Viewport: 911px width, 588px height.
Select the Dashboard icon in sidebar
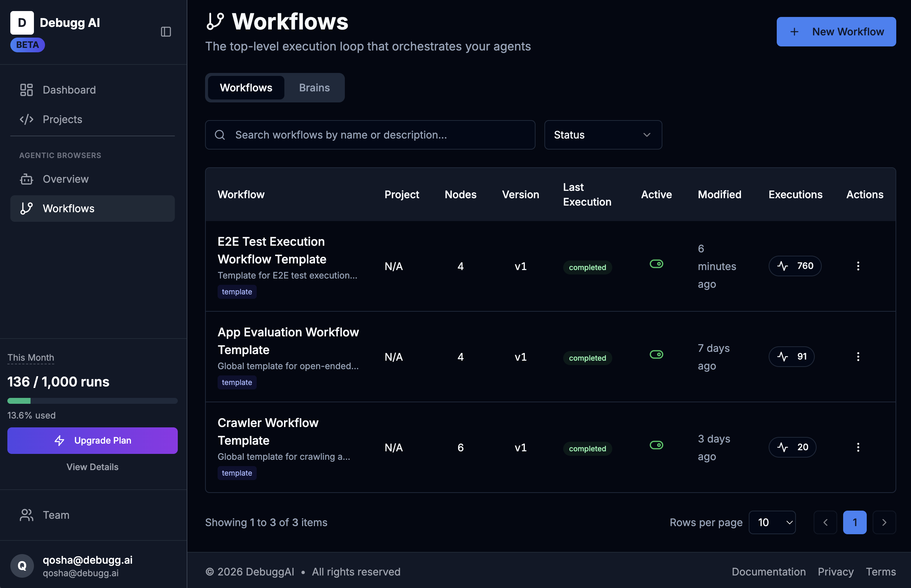tap(26, 90)
